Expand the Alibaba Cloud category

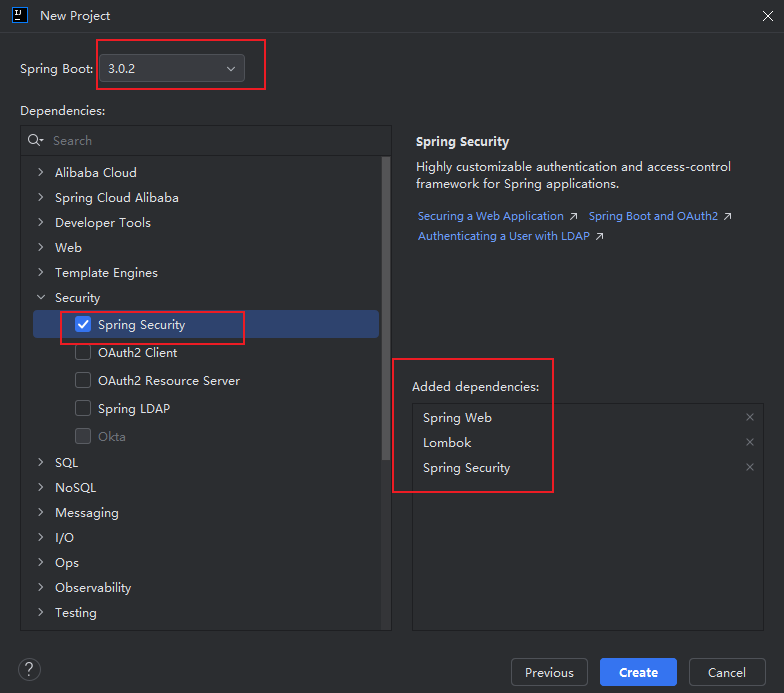point(40,172)
